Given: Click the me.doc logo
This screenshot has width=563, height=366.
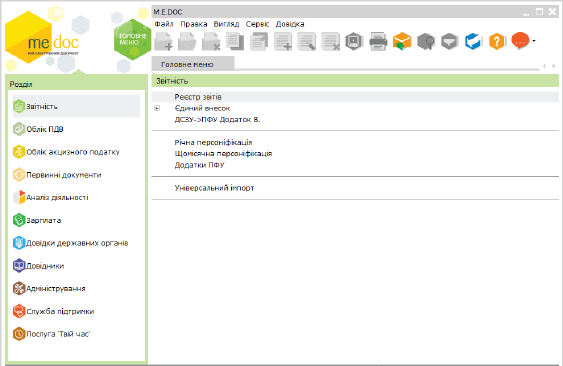Looking at the screenshot, I should pyautogui.click(x=42, y=38).
